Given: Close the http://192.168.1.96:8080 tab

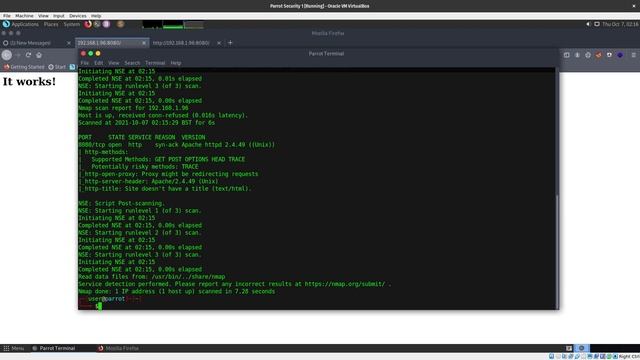Looking at the screenshot, I should point(219,43).
